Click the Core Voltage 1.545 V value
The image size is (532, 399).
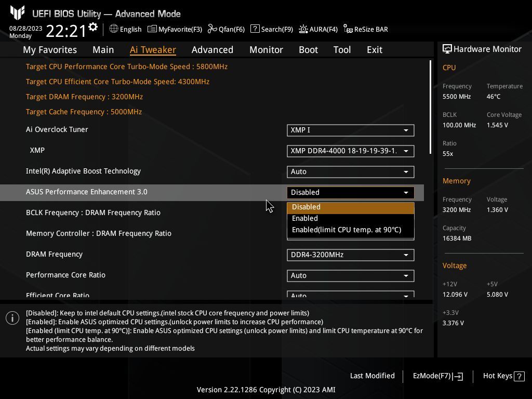pyautogui.click(x=497, y=125)
